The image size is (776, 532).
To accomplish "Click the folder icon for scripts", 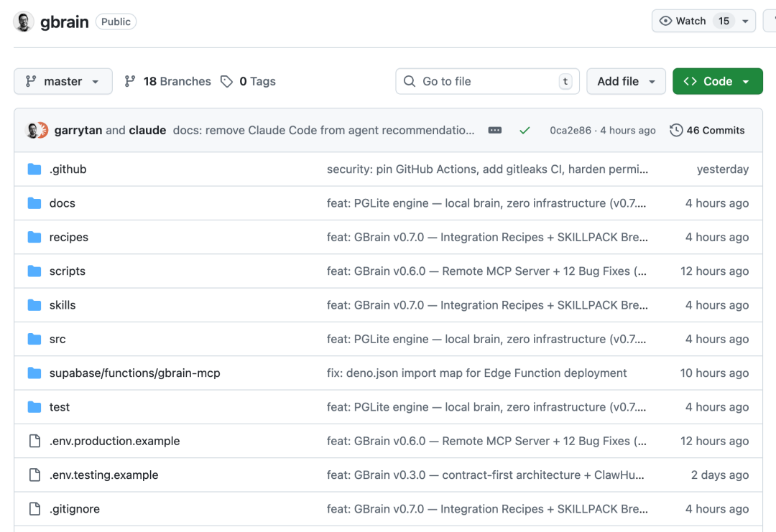I will [34, 271].
